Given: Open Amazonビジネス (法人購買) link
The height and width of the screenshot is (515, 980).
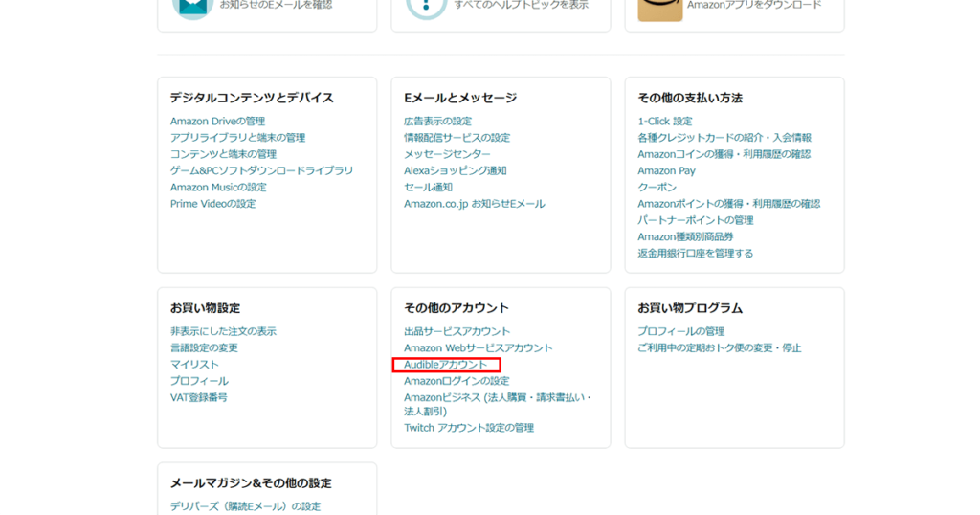Looking at the screenshot, I should (x=498, y=404).
